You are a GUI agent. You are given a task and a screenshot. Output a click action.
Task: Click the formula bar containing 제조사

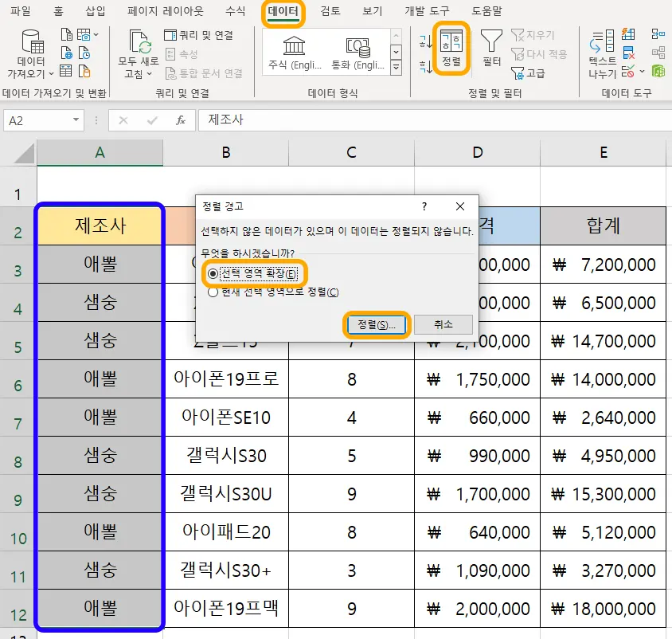pos(435,120)
